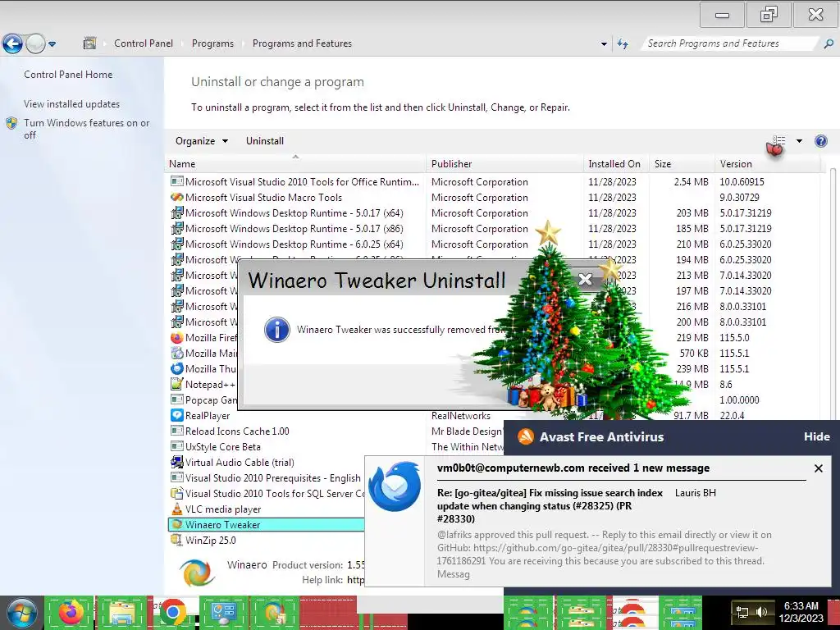Go to the Control Panel breadcrumb
The image size is (840, 630).
coord(144,43)
